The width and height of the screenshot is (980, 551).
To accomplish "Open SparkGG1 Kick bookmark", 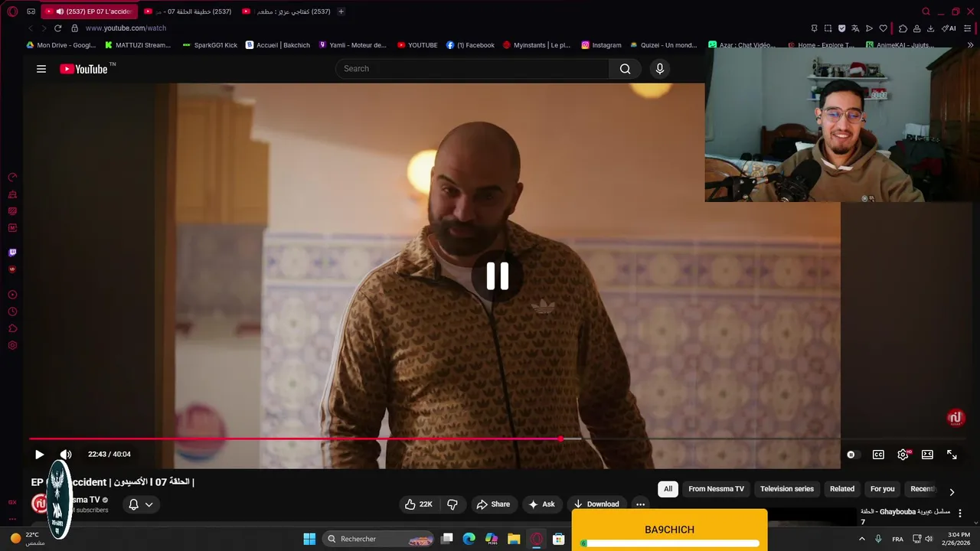I will point(210,45).
